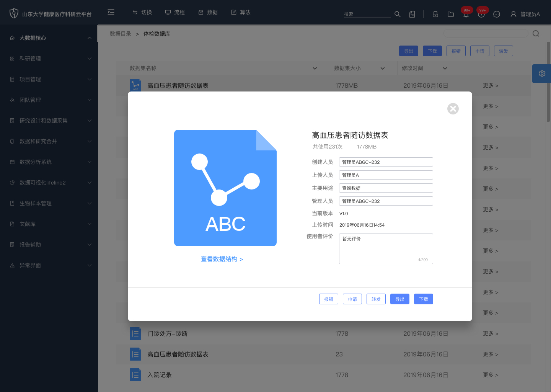Click 下载 button in the dialog footer
Screen dimensions: 551x392
[x=424, y=299]
